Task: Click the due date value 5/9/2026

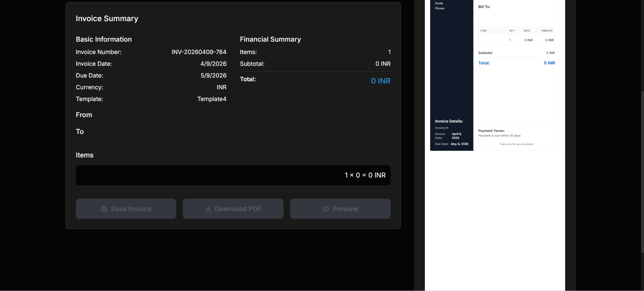Action: click(213, 76)
